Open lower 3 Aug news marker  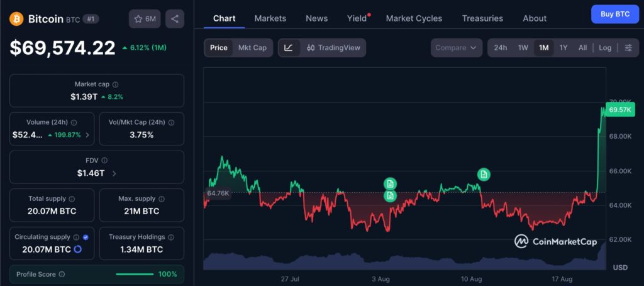pos(390,196)
